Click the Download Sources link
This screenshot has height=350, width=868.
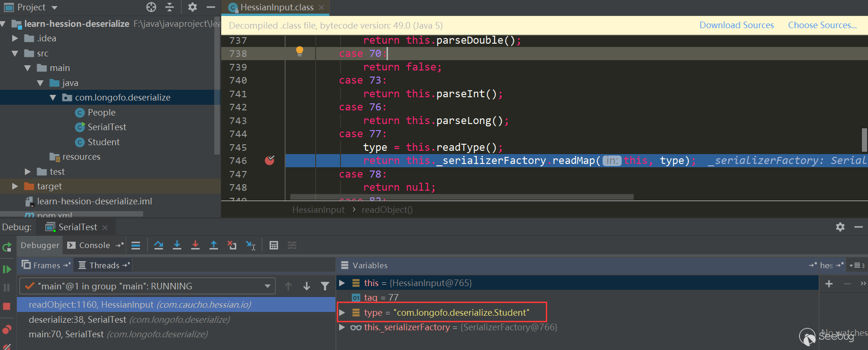click(x=736, y=25)
